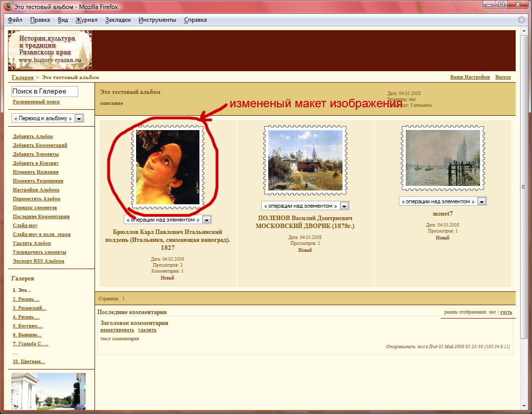Open the Закладки menu

click(118, 20)
